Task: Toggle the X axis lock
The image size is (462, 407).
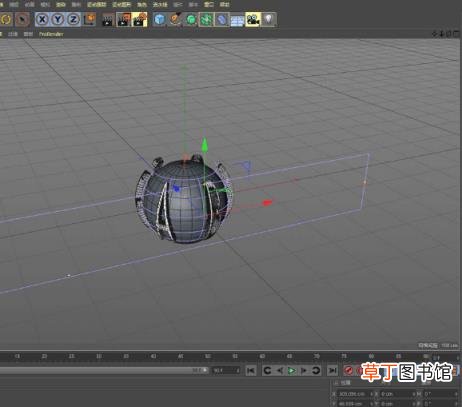Action: tap(42, 19)
